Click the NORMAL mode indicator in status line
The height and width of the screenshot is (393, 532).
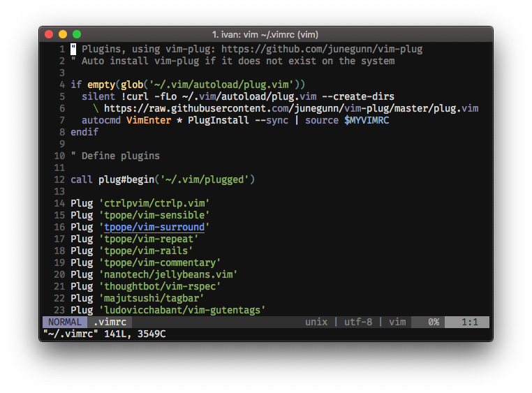click(x=65, y=322)
